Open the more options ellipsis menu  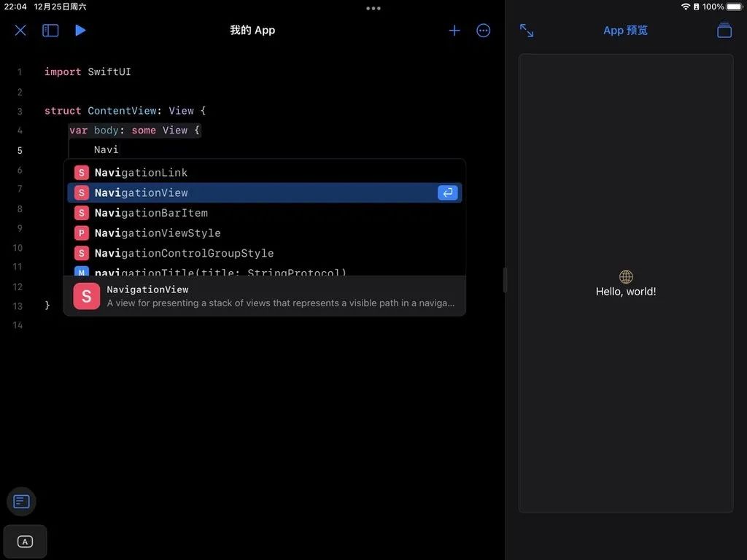click(483, 31)
